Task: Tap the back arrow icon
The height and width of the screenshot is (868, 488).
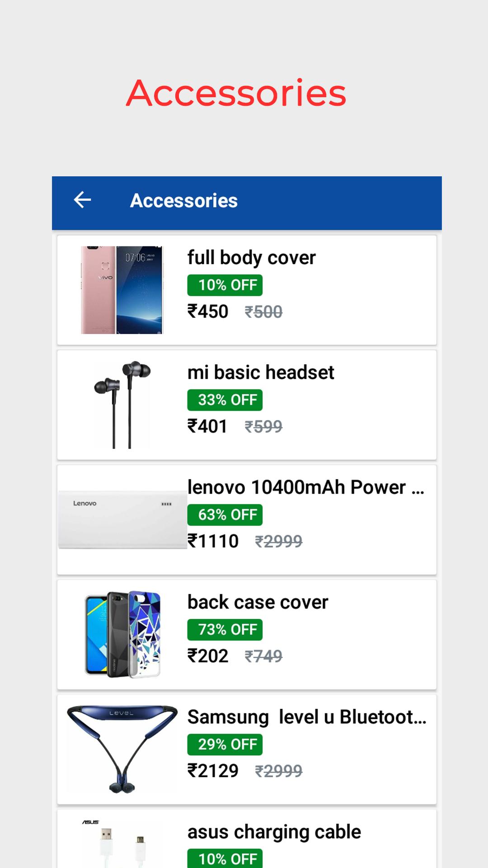Action: [83, 200]
